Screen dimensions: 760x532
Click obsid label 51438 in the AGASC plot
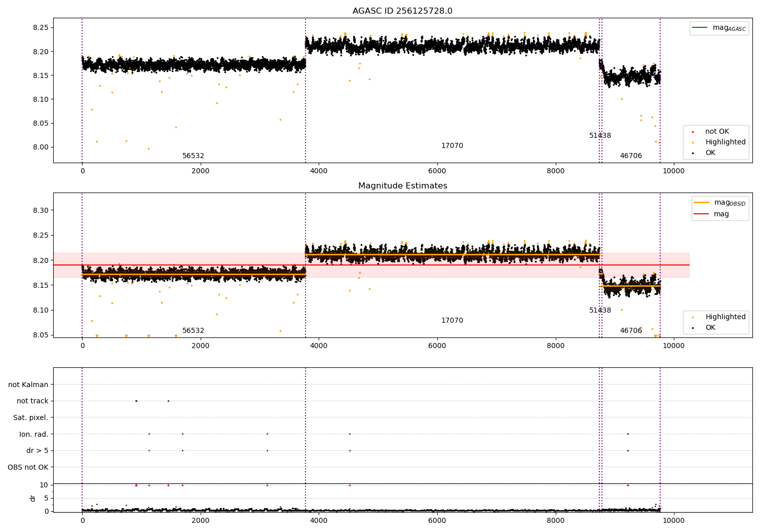click(600, 136)
